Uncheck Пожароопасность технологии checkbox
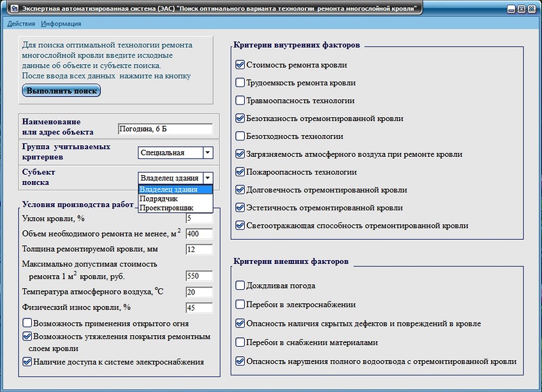Image resolution: width=542 pixels, height=392 pixels. pos(240,171)
